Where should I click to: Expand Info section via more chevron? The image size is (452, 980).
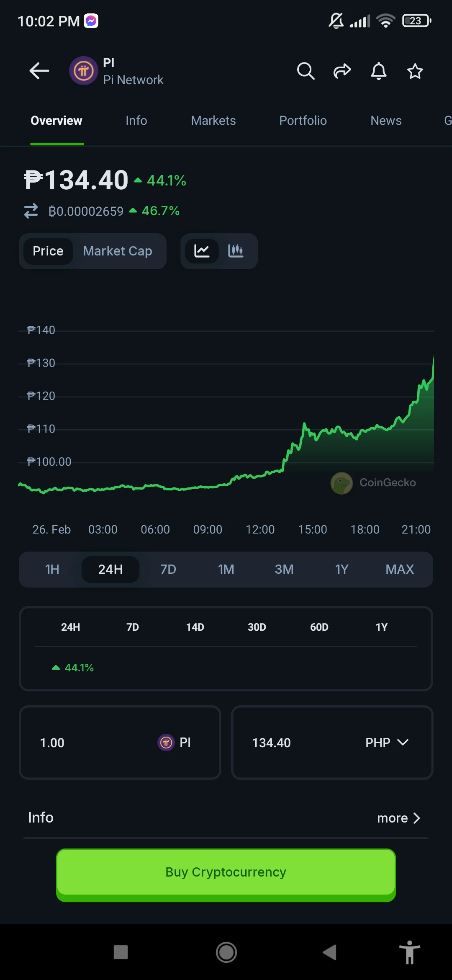point(398,818)
